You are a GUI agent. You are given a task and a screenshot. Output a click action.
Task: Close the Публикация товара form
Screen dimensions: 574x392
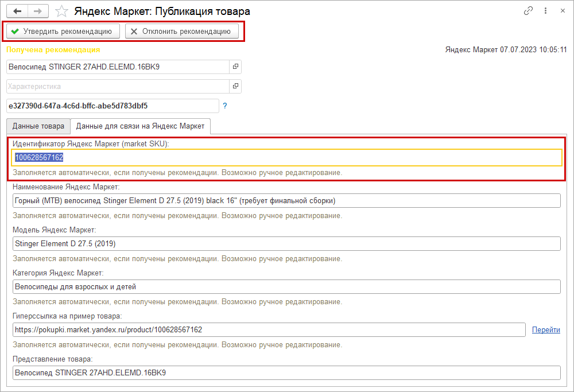(563, 11)
